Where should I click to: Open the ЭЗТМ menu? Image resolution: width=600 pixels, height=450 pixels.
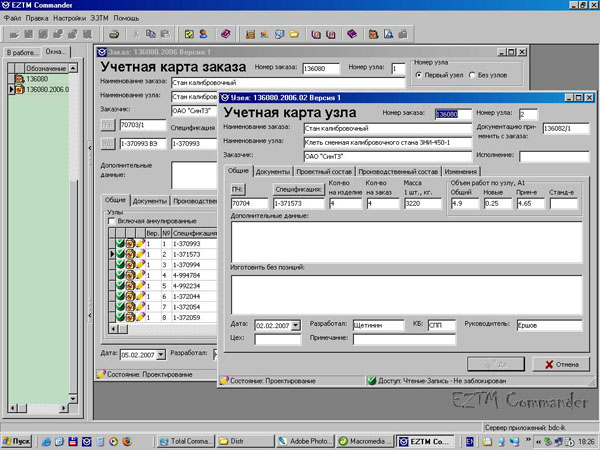coord(99,18)
